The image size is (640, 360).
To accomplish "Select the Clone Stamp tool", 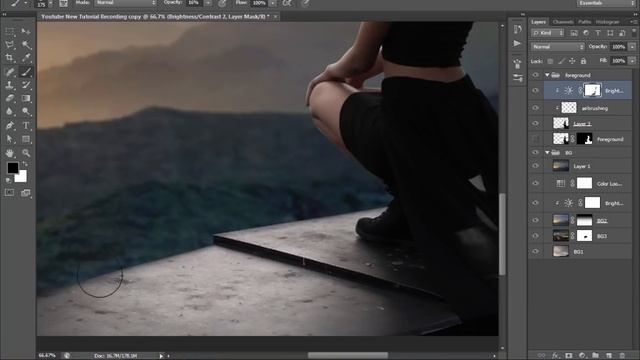I will [10, 85].
